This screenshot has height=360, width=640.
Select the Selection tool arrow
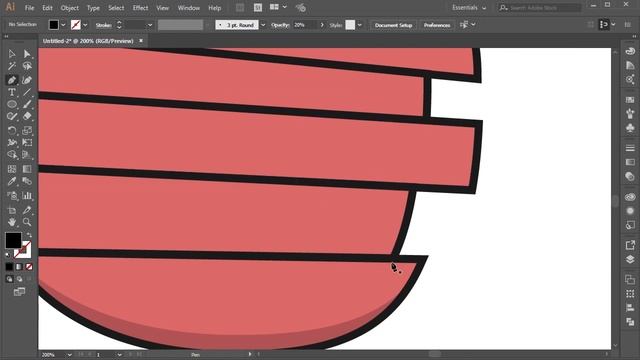pyautogui.click(x=12, y=54)
